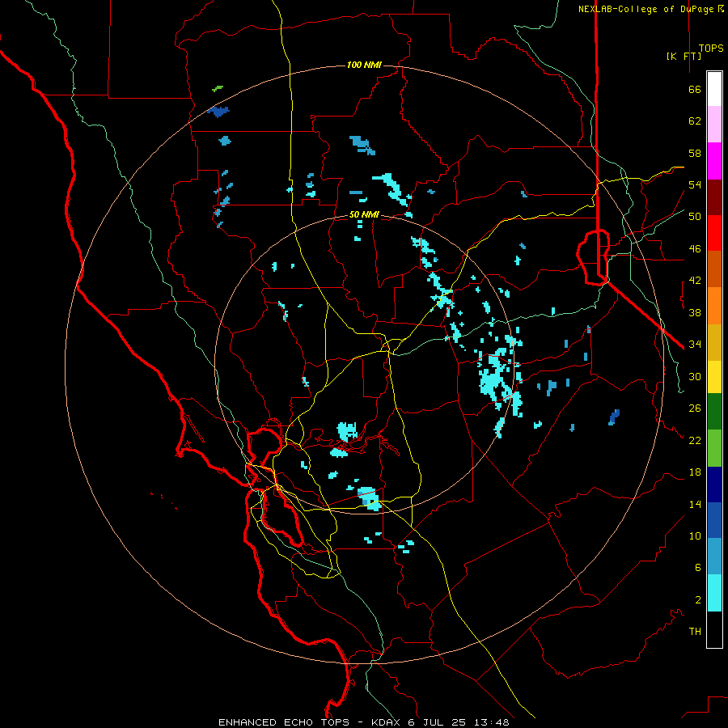Click the small green echo near the top-left
Screen dimensions: 728x728
coord(218,88)
